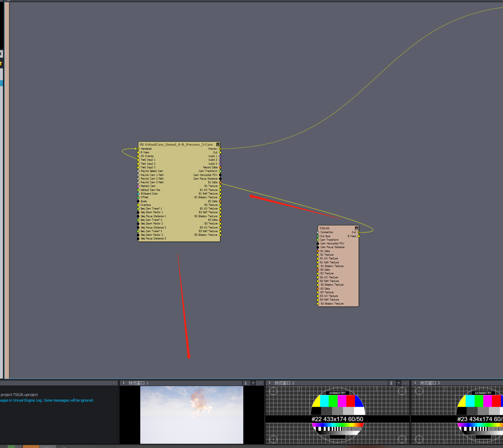Click the Unreal Engine Log message link
This screenshot has width=503, height=448.
[x=47, y=400]
